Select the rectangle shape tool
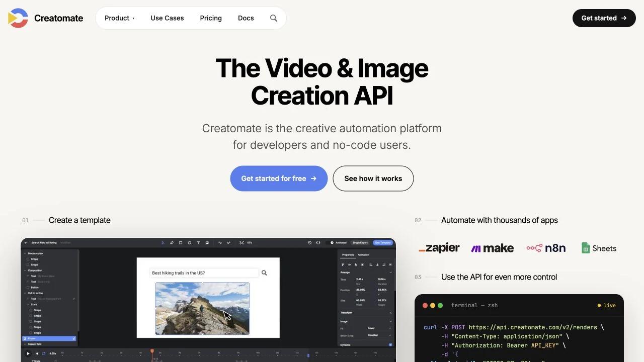The height and width of the screenshot is (362, 644). (181, 243)
